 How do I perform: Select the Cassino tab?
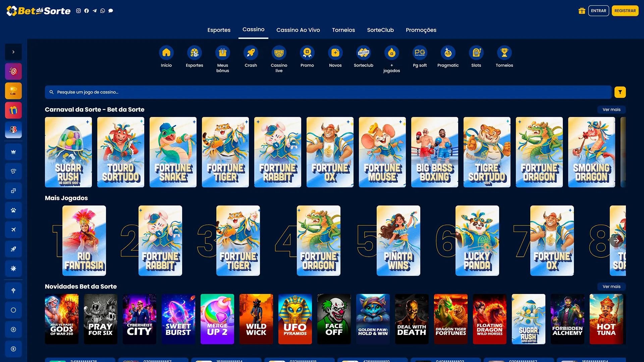tap(254, 29)
